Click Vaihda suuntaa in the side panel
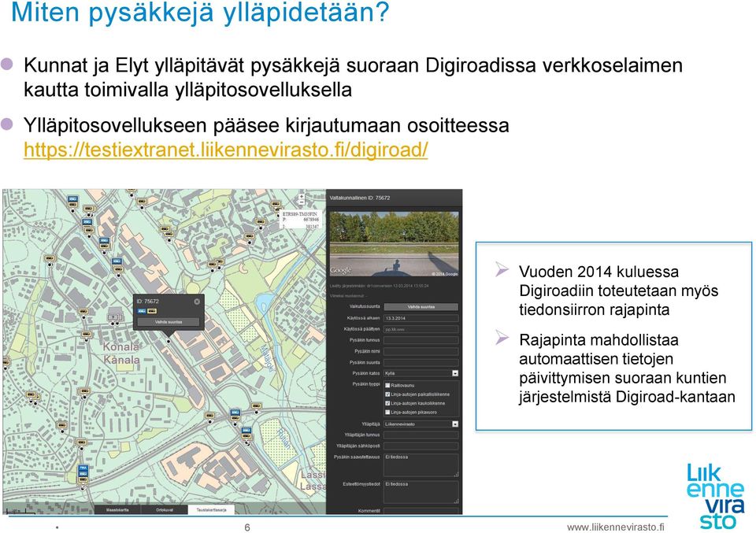The width and height of the screenshot is (756, 533). click(421, 307)
